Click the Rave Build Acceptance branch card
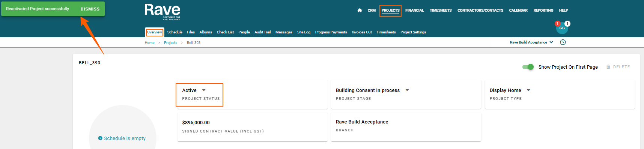The height and width of the screenshot is (149, 644). 406,128
